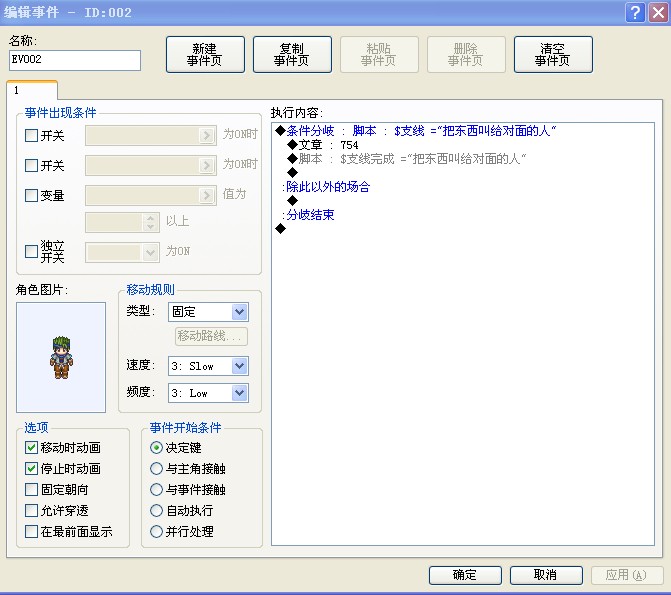Open the 速度 speed dropdown
671x595 pixels.
point(208,366)
